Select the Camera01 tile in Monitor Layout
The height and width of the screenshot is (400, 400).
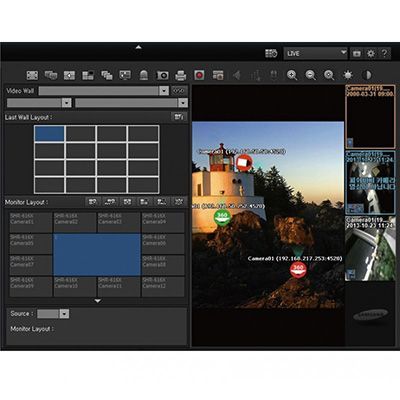point(31,222)
